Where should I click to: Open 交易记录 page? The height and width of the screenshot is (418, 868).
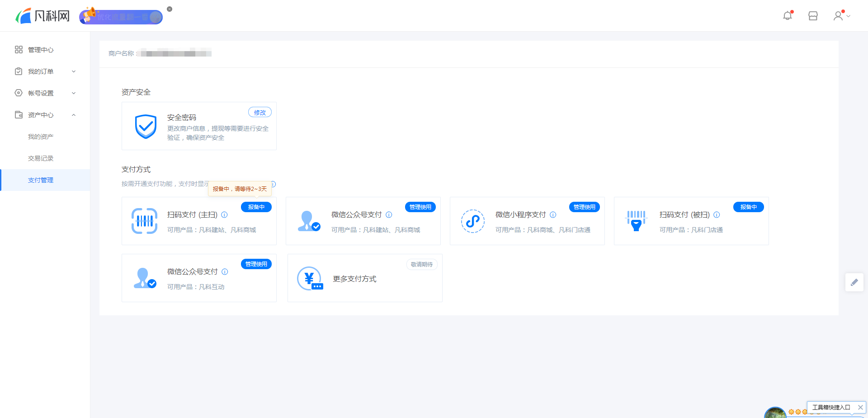(41, 158)
